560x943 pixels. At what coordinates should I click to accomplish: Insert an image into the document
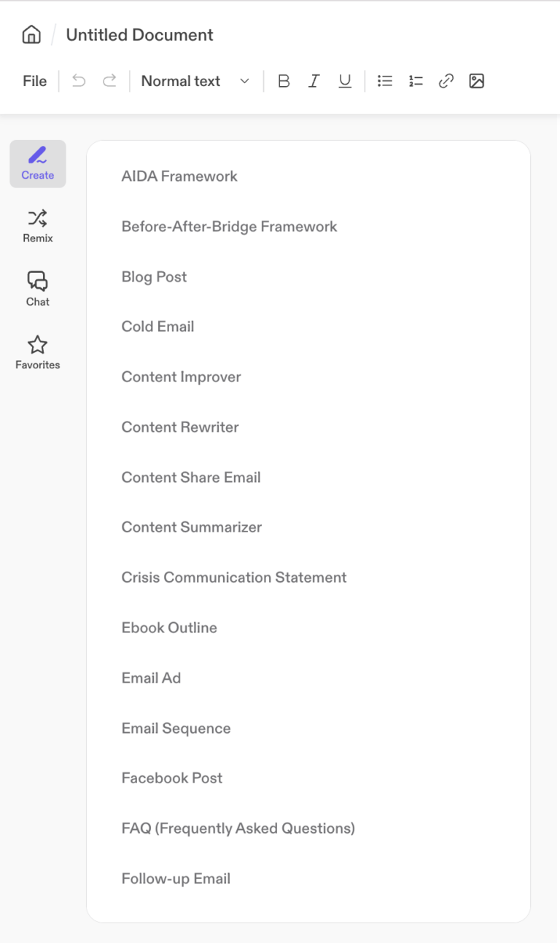tap(477, 81)
